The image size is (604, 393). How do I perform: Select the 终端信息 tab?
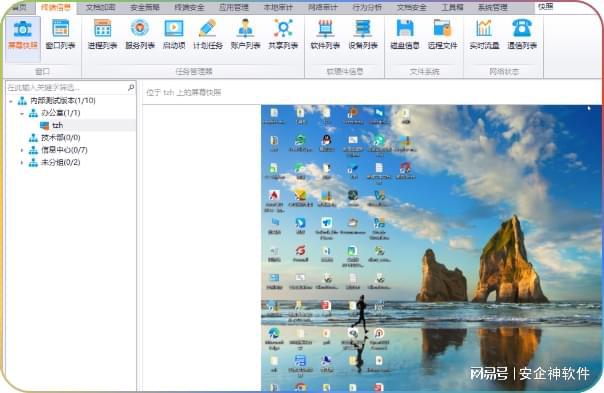[56, 7]
